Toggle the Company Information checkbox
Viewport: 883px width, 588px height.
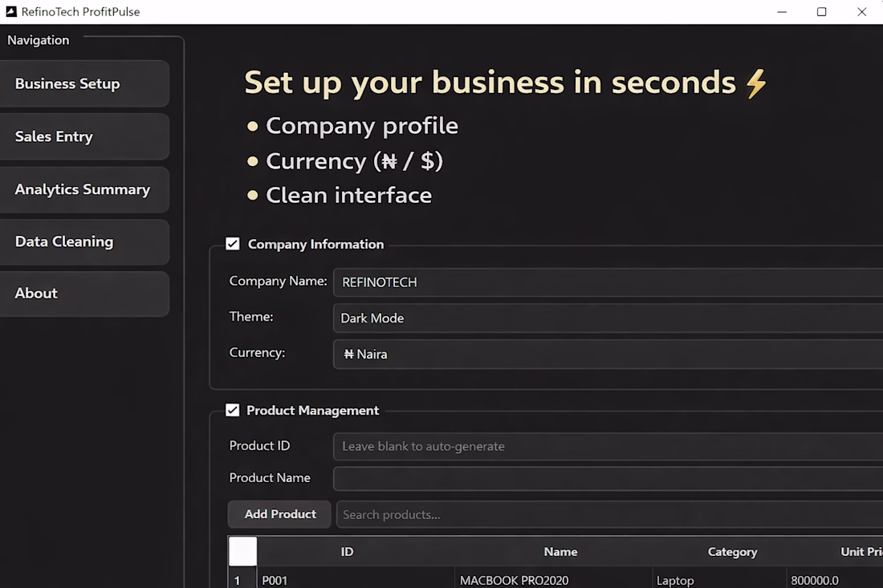233,244
